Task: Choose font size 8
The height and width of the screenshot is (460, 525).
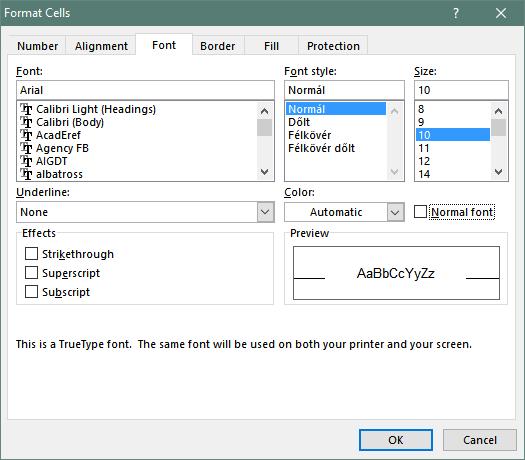Action: coord(453,109)
